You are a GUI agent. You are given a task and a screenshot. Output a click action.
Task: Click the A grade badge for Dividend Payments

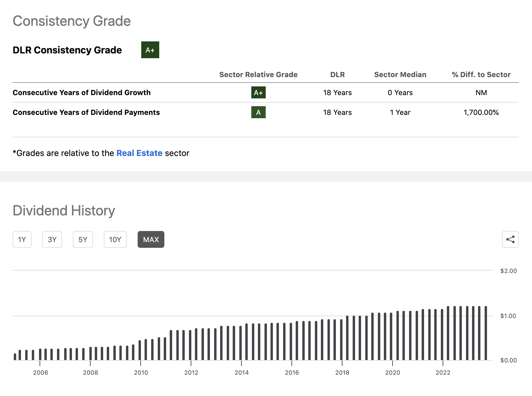[259, 112]
